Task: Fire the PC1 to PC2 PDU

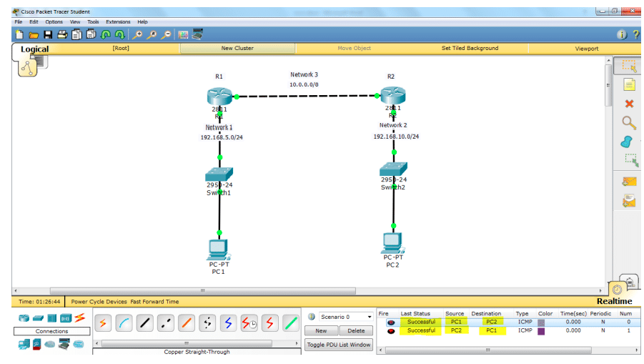Action: click(391, 323)
